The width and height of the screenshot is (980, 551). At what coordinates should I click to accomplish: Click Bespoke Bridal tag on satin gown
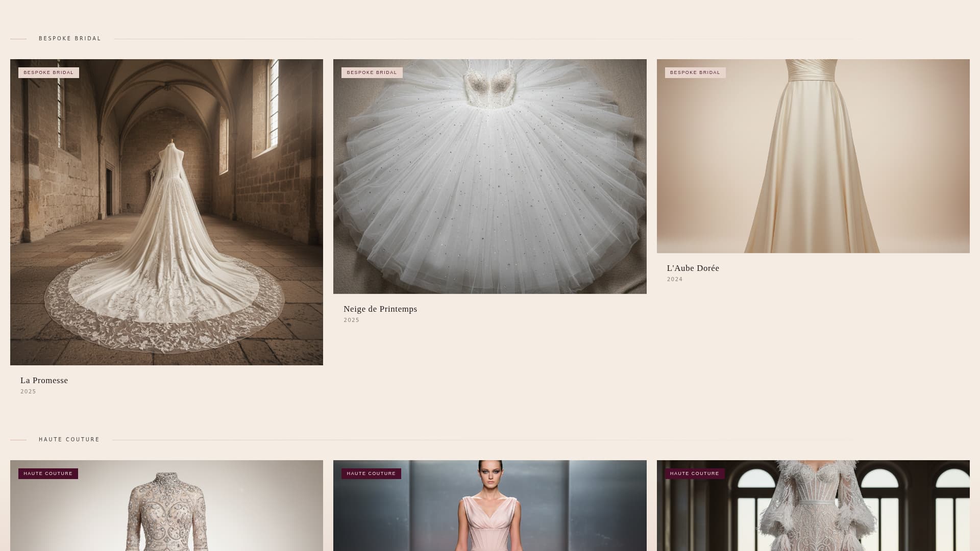pyautogui.click(x=695, y=72)
